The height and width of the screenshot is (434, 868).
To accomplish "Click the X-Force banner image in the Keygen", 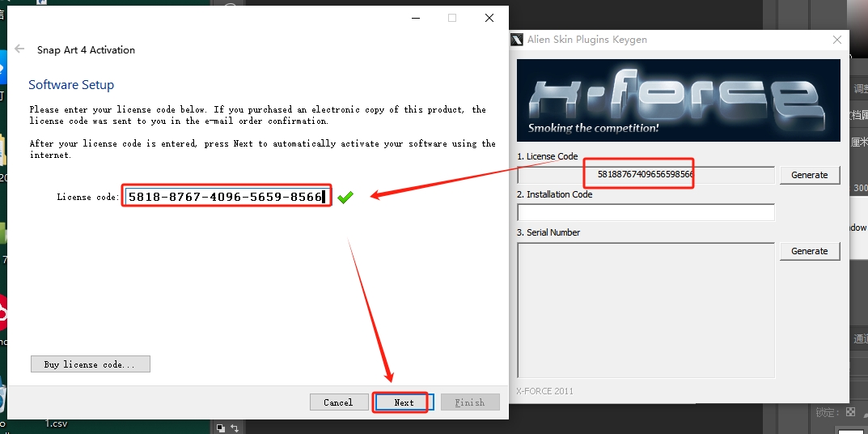I will click(679, 100).
